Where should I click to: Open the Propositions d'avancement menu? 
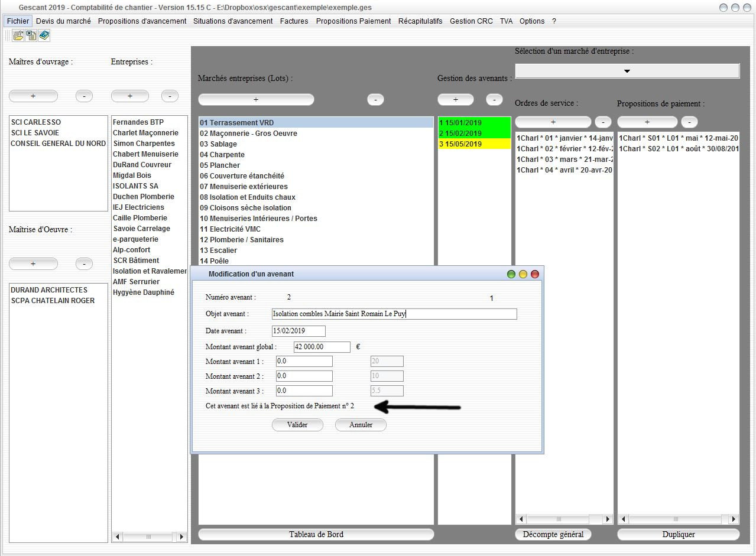coord(142,21)
